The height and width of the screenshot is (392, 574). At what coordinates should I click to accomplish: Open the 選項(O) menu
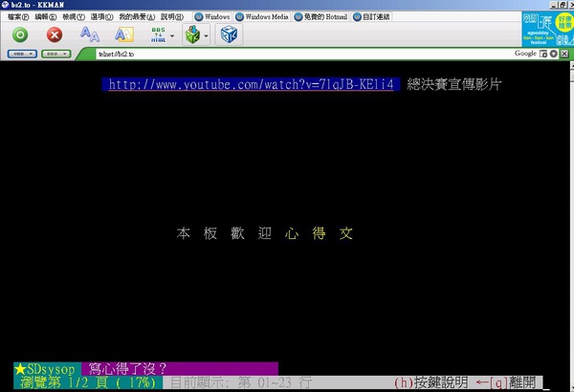click(101, 17)
